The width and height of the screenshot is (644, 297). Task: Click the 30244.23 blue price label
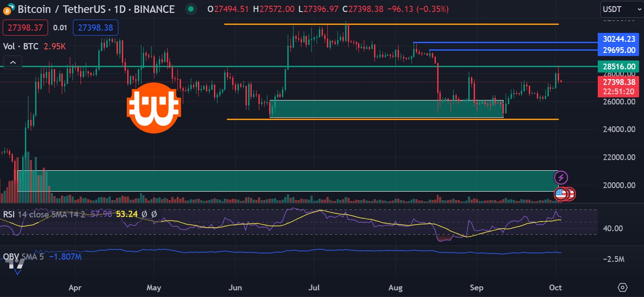point(619,39)
